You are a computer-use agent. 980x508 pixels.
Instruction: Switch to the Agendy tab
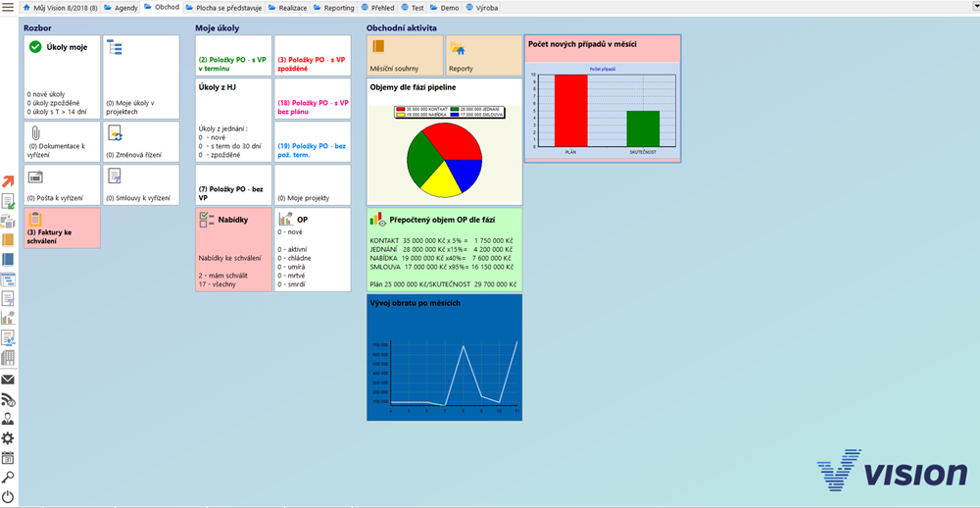[x=121, y=7]
